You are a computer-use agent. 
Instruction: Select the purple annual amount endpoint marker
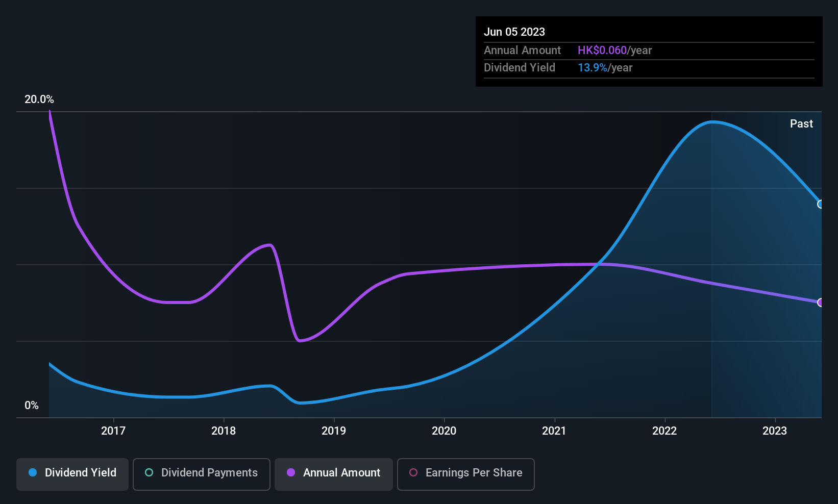pos(821,303)
